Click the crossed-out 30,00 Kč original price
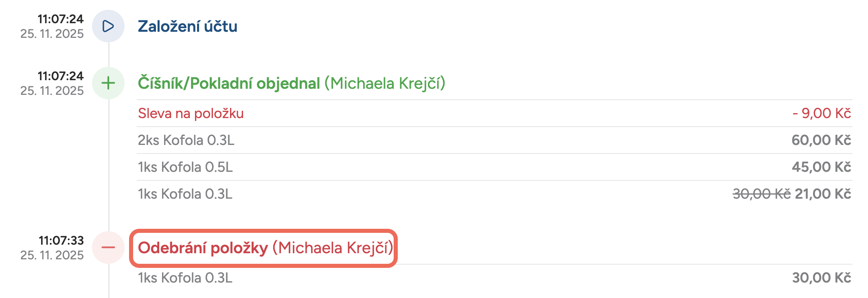 point(761,194)
